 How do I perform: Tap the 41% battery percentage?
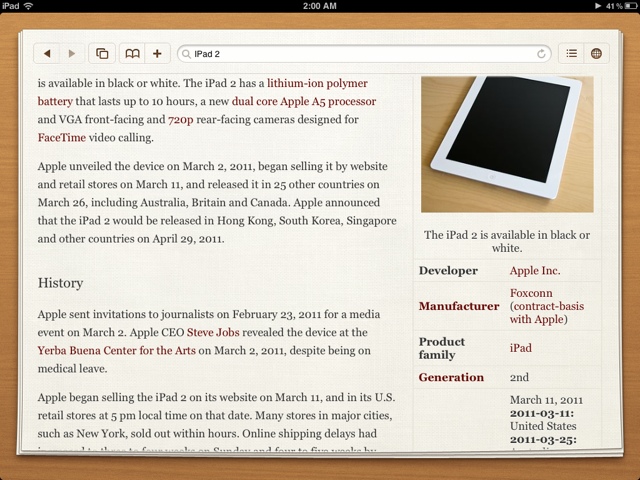click(x=614, y=6)
